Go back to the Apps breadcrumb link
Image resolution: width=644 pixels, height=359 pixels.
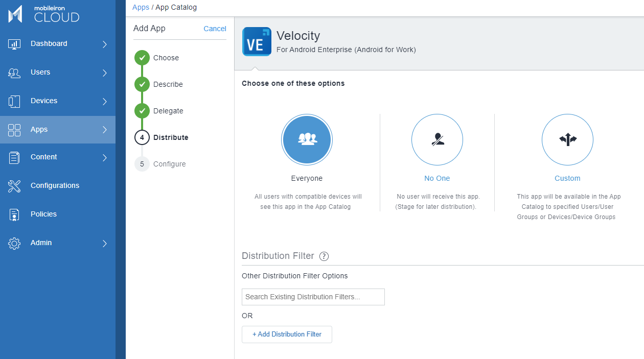pyautogui.click(x=141, y=7)
